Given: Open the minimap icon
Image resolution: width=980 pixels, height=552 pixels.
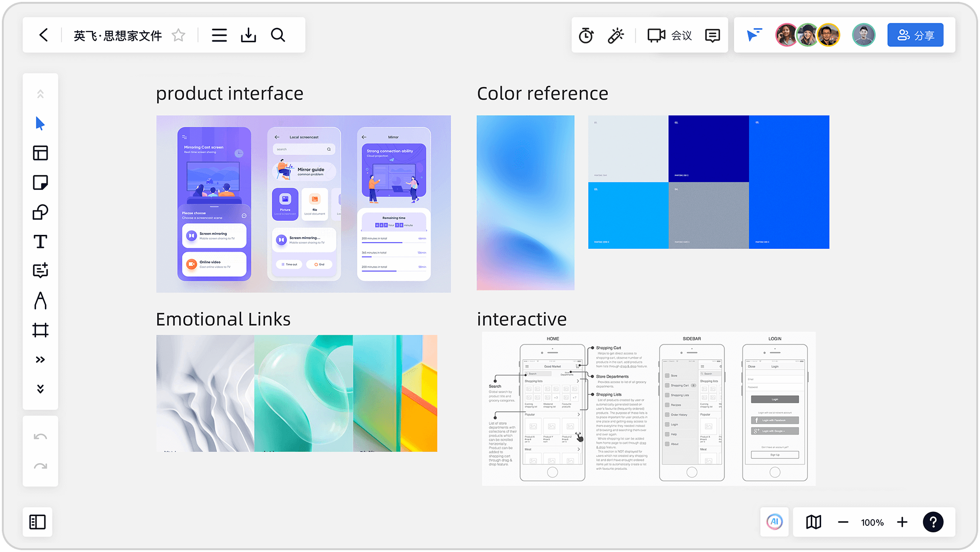Looking at the screenshot, I should click(814, 522).
